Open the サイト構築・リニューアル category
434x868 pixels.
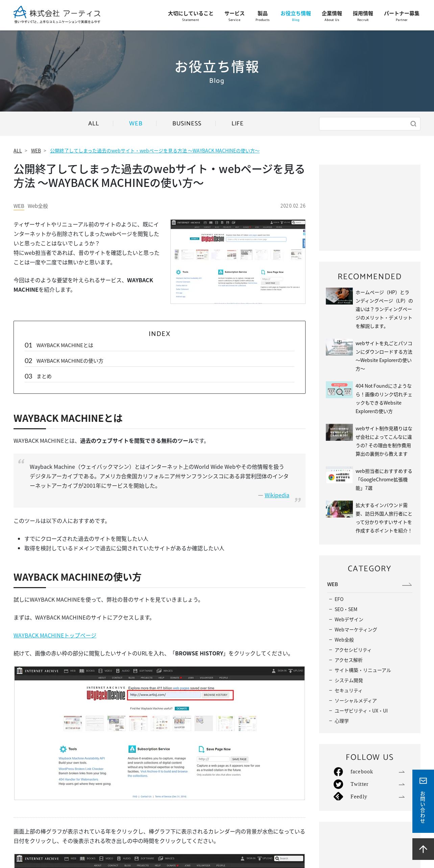point(363,670)
